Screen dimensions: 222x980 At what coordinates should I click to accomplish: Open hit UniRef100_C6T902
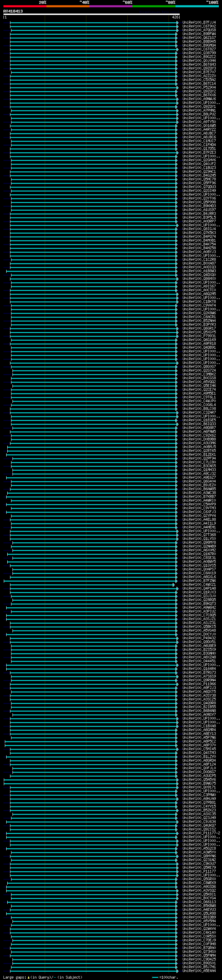(199, 26)
